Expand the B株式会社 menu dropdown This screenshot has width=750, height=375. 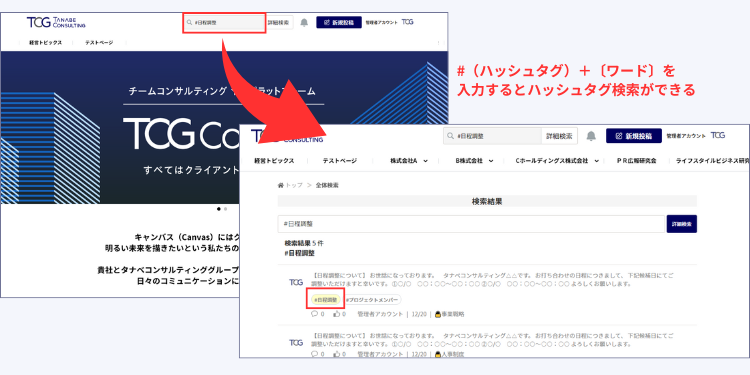click(491, 161)
